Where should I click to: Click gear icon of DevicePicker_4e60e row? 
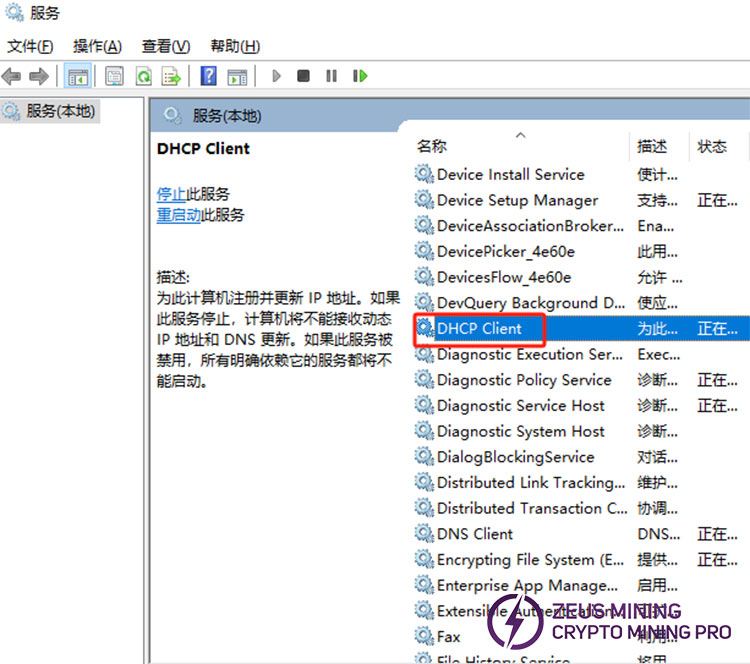point(424,251)
